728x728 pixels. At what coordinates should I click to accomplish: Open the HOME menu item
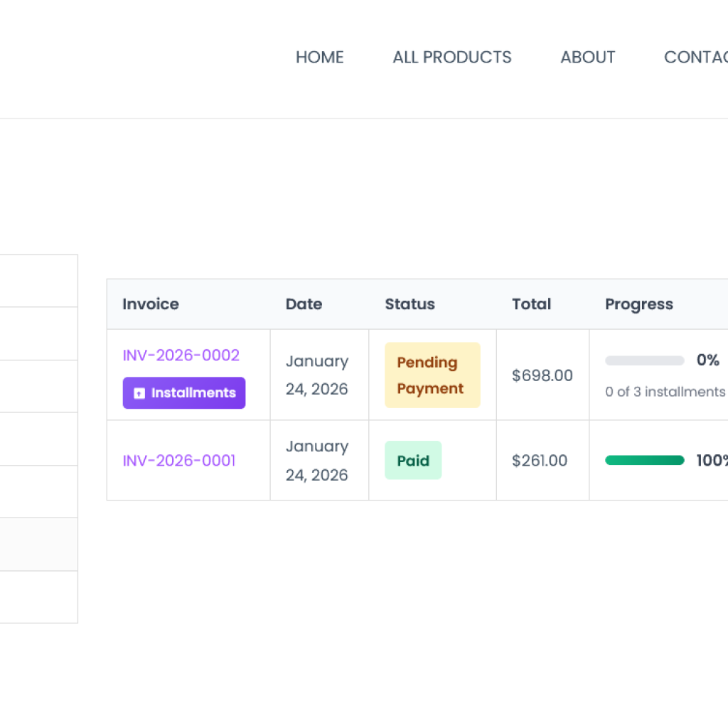point(319,57)
